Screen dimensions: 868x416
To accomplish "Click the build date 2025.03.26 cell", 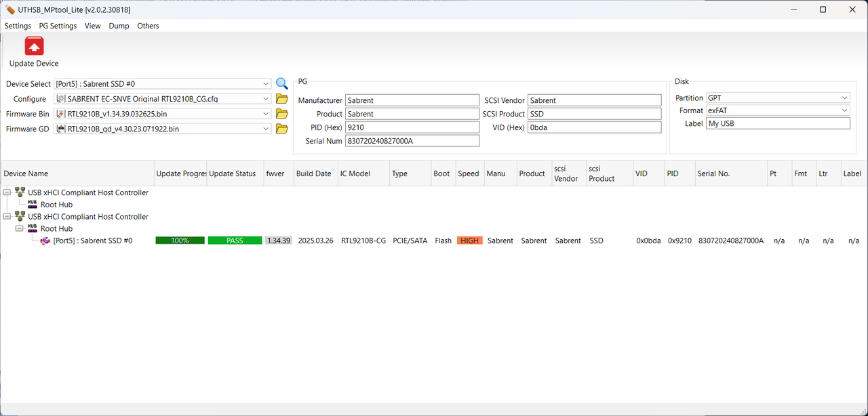I will coord(315,241).
